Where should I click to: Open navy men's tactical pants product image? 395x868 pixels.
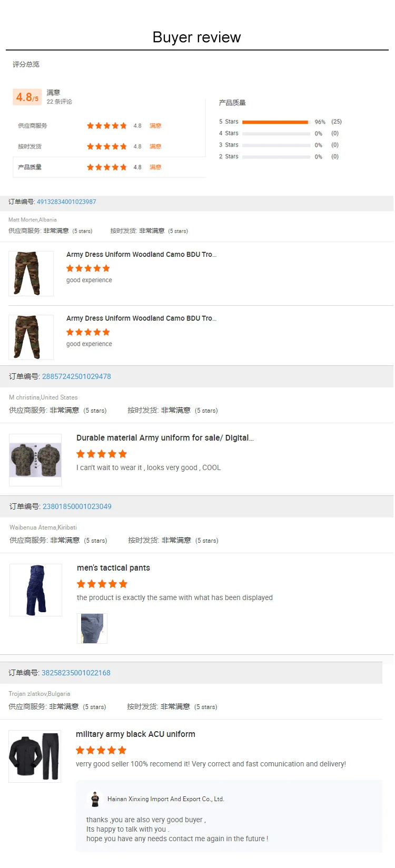[36, 590]
